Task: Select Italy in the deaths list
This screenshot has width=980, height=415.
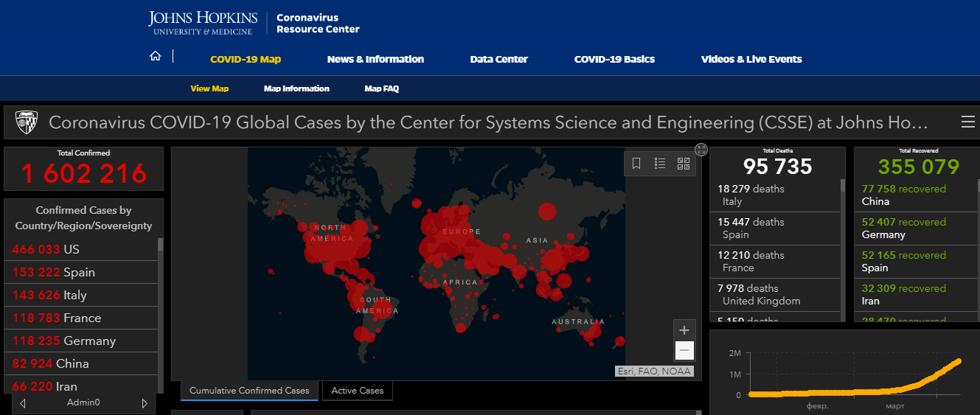Action: (774, 195)
